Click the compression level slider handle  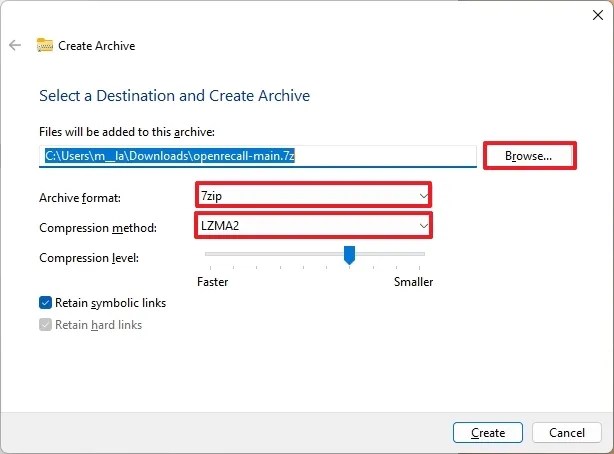pos(349,255)
